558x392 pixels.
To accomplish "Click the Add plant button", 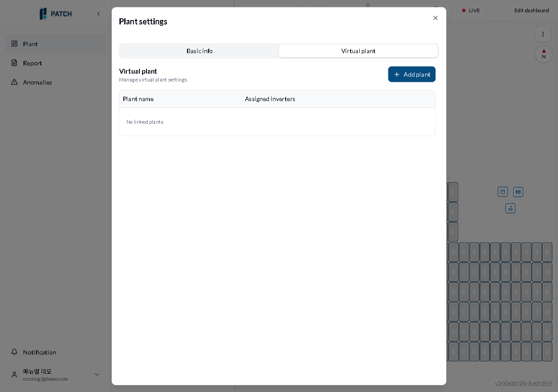I will point(412,74).
